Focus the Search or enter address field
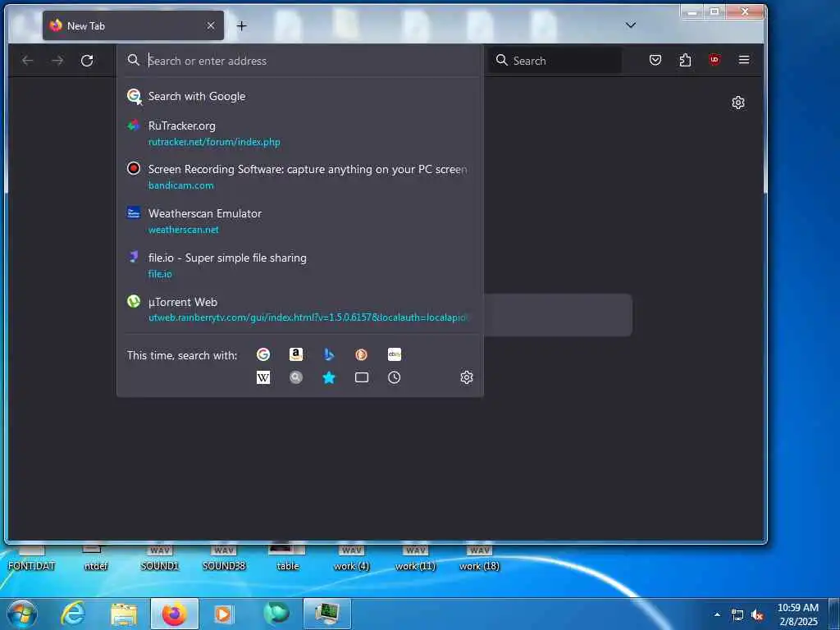 pos(300,61)
